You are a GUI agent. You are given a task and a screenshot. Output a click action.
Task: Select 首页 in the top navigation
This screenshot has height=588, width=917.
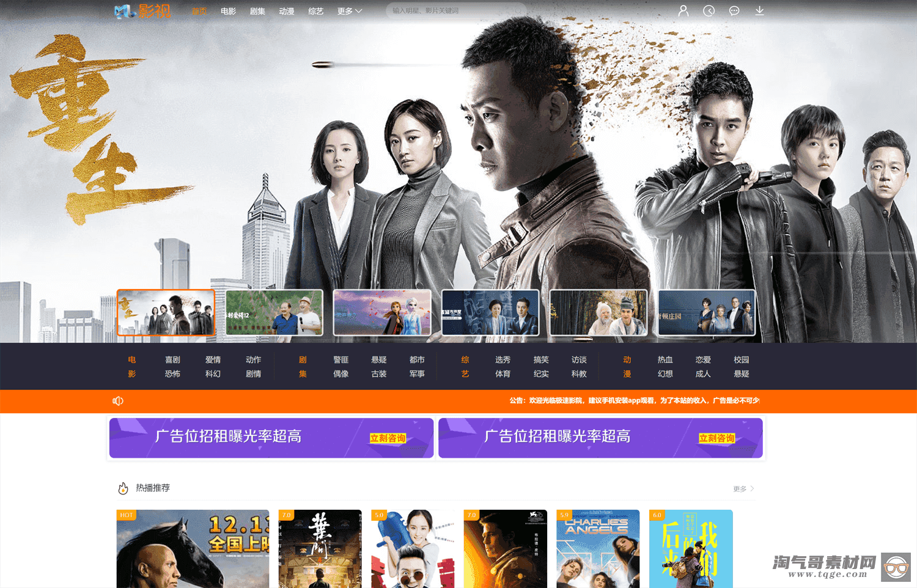[x=199, y=11]
